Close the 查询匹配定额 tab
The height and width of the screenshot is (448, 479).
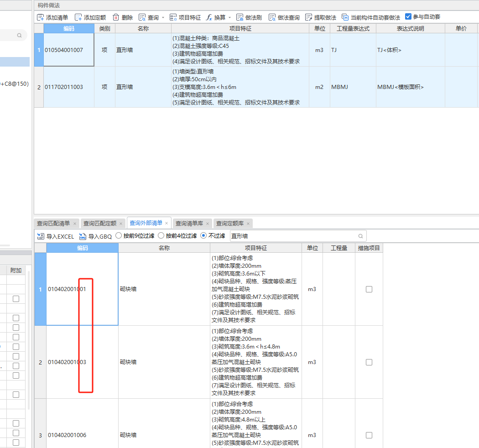click(x=121, y=224)
